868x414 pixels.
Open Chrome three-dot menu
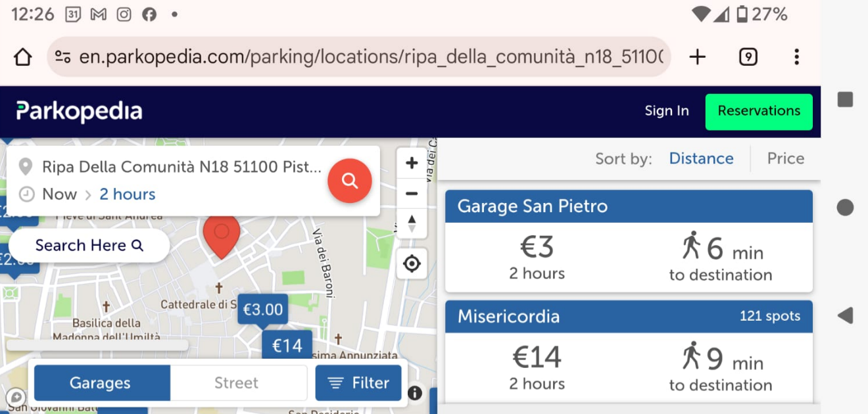pyautogui.click(x=796, y=57)
